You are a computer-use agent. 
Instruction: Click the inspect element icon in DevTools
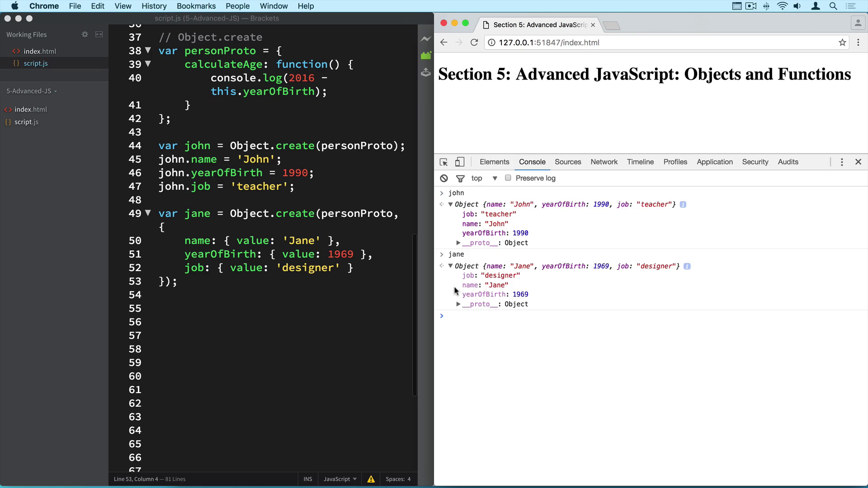coord(443,161)
